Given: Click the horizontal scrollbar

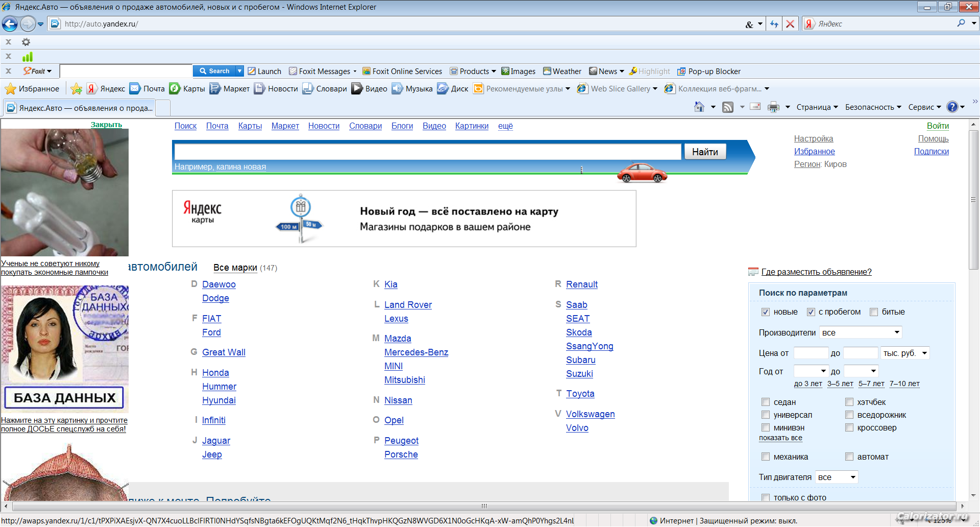Looking at the screenshot, I should tap(484, 507).
